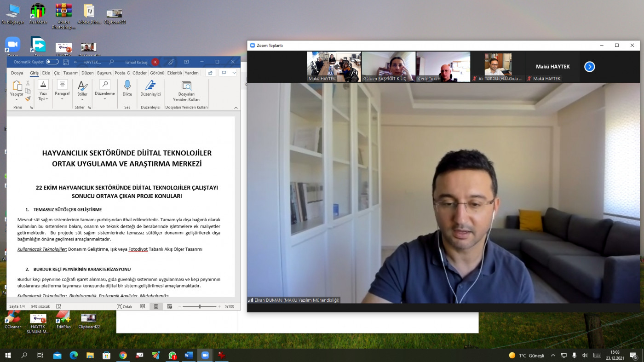
Task: Open the Windows Start menu
Action: (x=8, y=355)
